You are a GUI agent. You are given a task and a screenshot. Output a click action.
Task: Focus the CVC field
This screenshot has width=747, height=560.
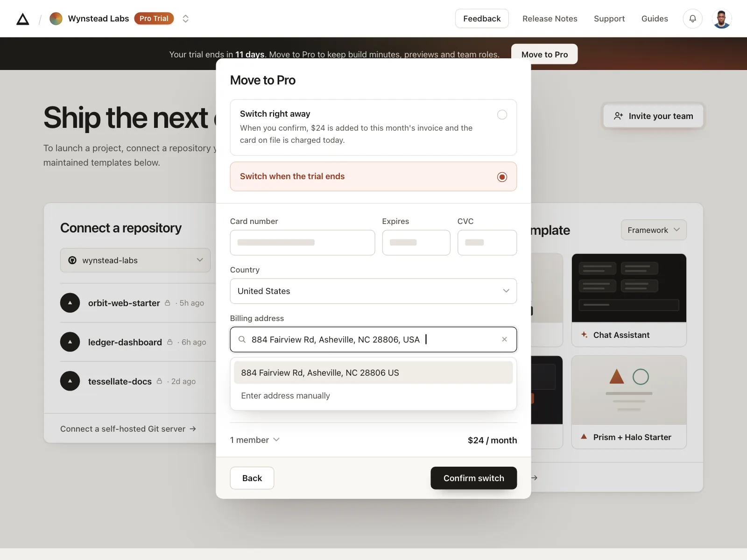[487, 243]
